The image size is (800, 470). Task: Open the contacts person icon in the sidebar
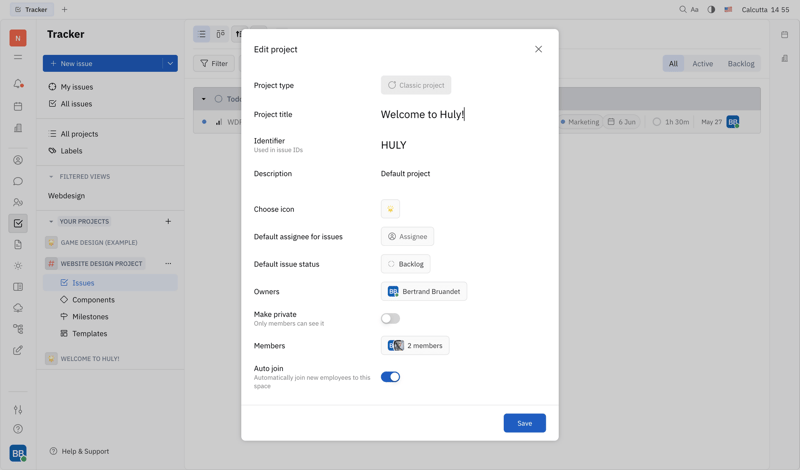coord(18,160)
